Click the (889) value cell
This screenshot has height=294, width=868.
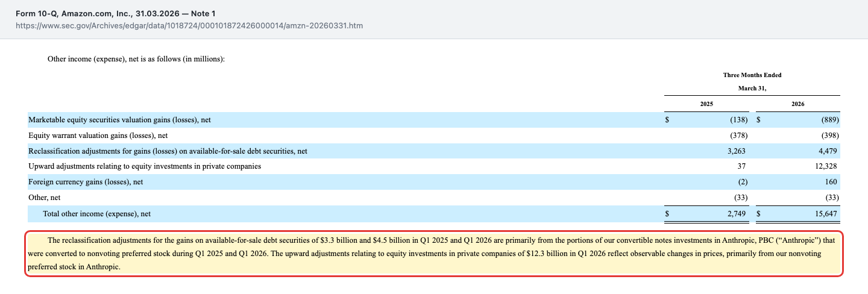[830, 120]
